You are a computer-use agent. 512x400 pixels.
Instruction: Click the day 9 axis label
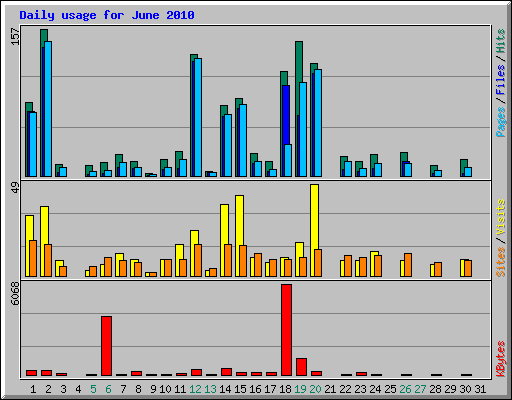pos(153,389)
